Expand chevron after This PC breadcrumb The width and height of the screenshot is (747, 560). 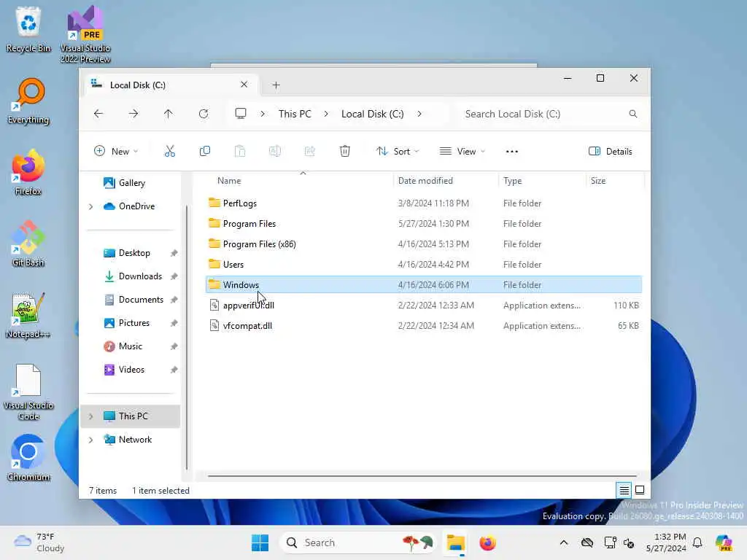point(326,114)
